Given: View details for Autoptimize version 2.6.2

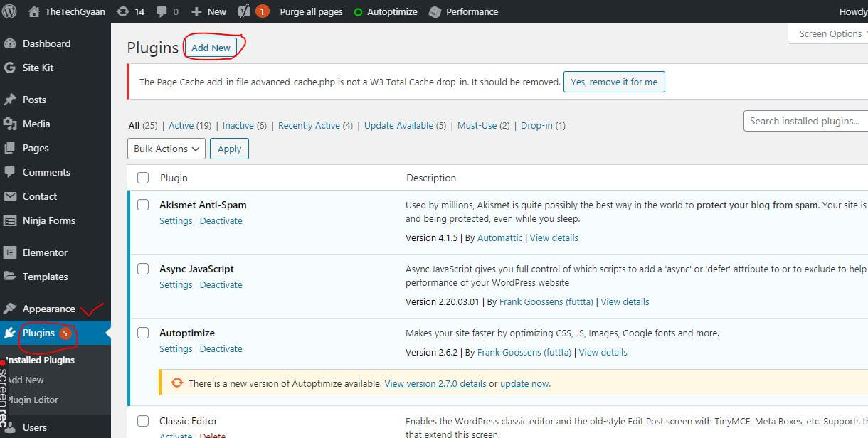Looking at the screenshot, I should [603, 352].
